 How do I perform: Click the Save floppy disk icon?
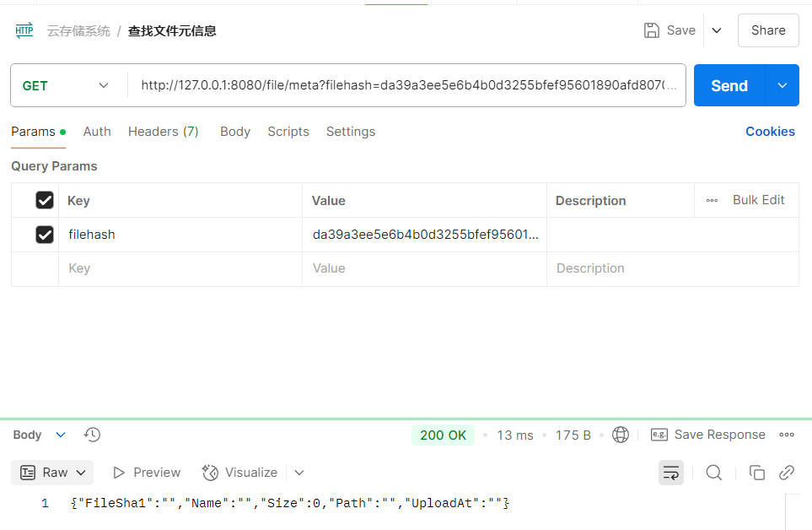pos(652,30)
